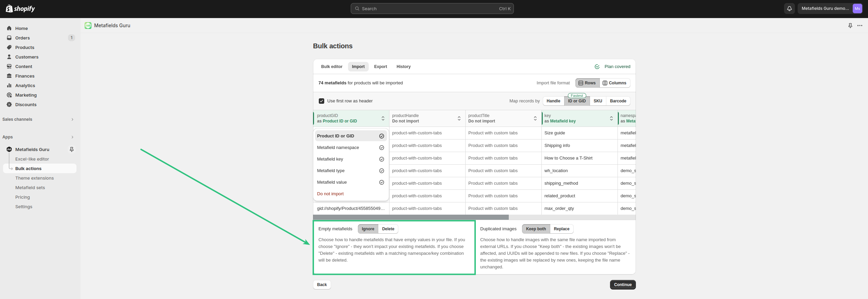Select Rows import file format
Image resolution: width=868 pixels, height=299 pixels.
[587, 83]
